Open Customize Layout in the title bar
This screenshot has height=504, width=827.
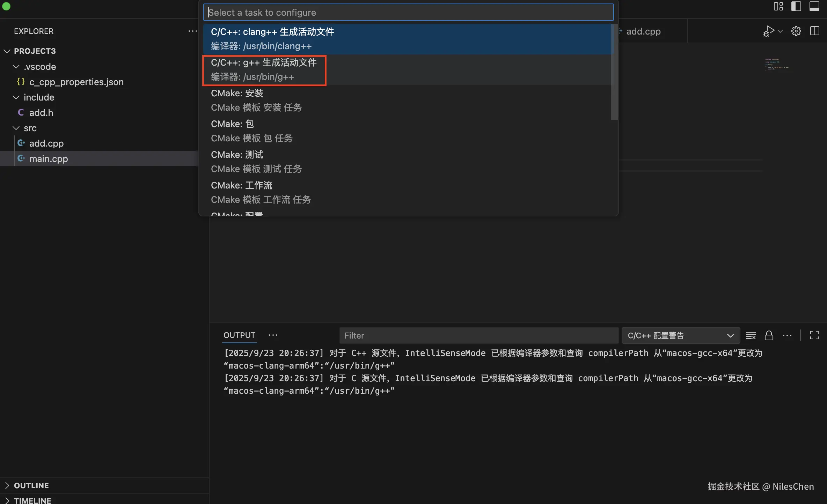(778, 6)
